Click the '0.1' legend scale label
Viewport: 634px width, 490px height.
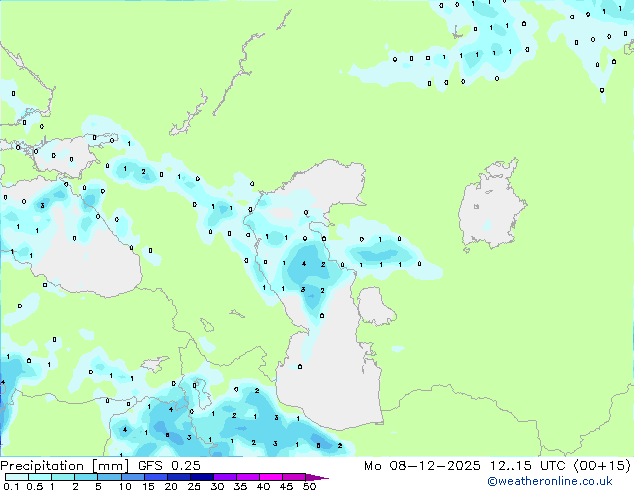pos(11,486)
